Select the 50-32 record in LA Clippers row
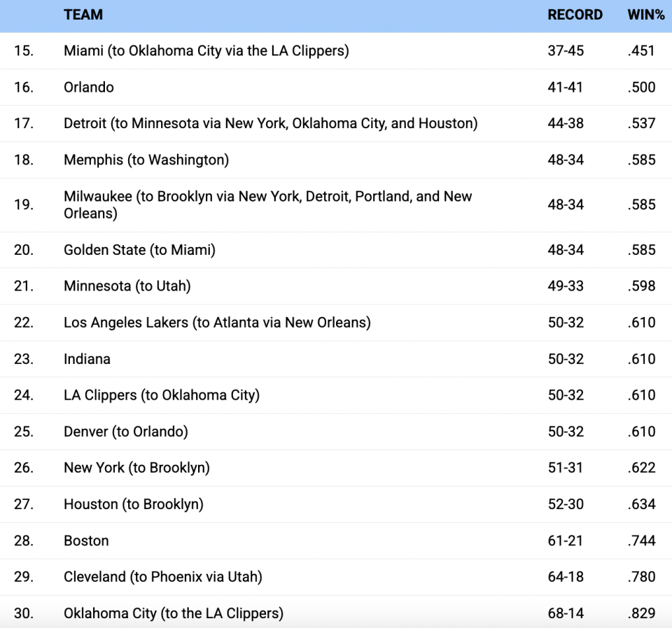 tap(566, 395)
